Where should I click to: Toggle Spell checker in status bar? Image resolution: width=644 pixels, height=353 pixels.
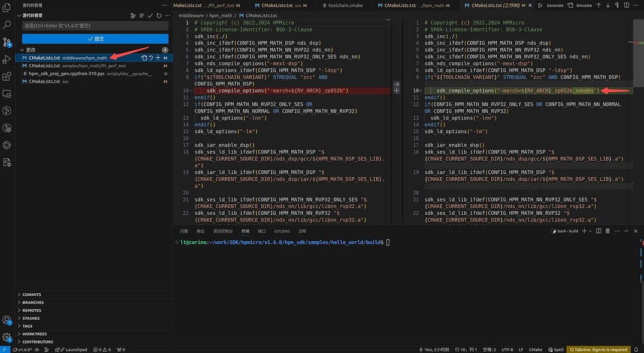click(x=555, y=349)
